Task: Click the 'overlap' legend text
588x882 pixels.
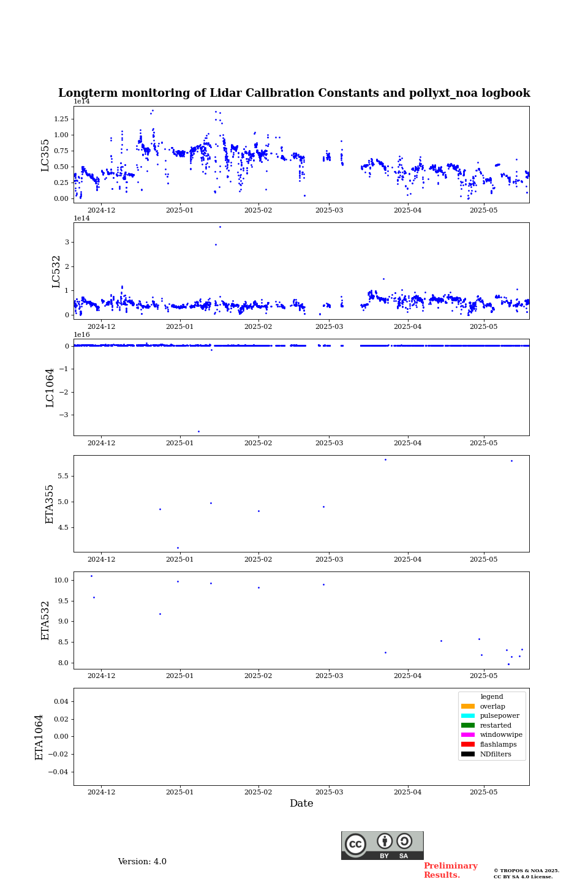Action: click(x=492, y=707)
